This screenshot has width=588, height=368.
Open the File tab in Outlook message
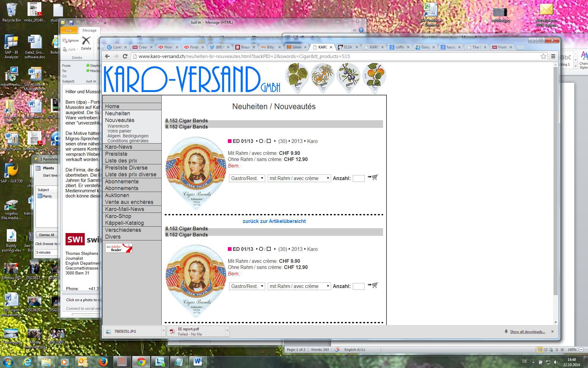[x=69, y=30]
